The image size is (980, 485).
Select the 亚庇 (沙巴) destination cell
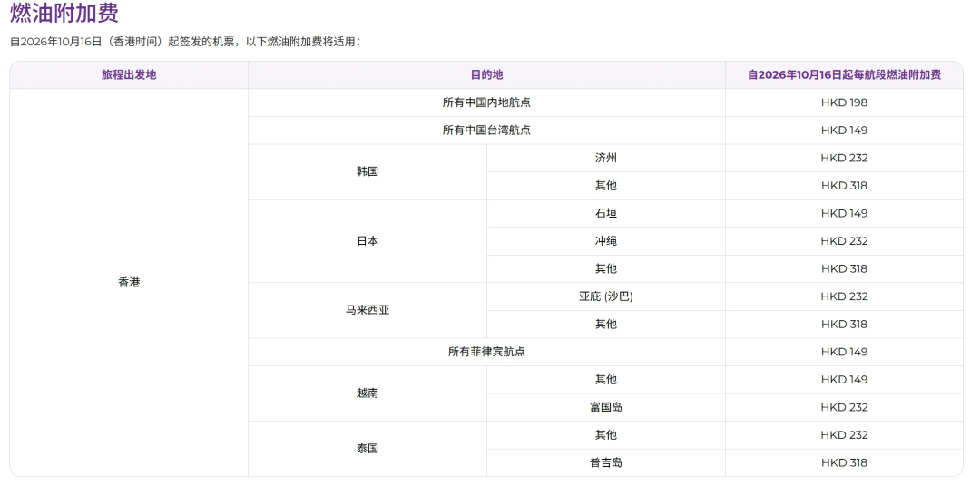(605, 296)
